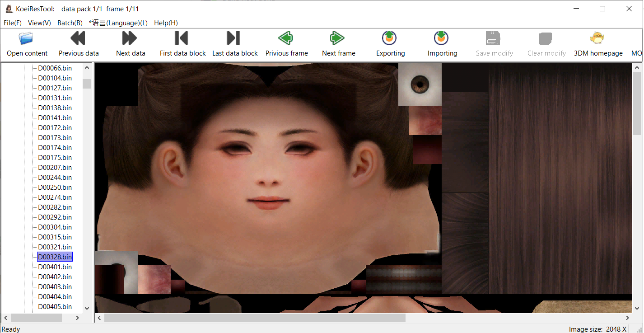Open the Language(L) menu
The height and width of the screenshot is (333, 644).
(118, 23)
